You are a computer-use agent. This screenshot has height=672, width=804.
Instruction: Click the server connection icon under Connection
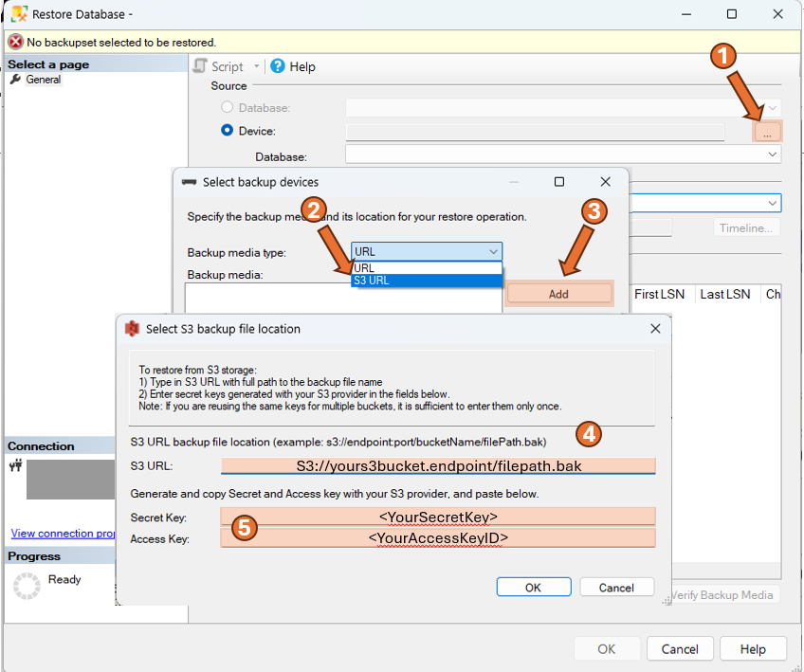17,465
